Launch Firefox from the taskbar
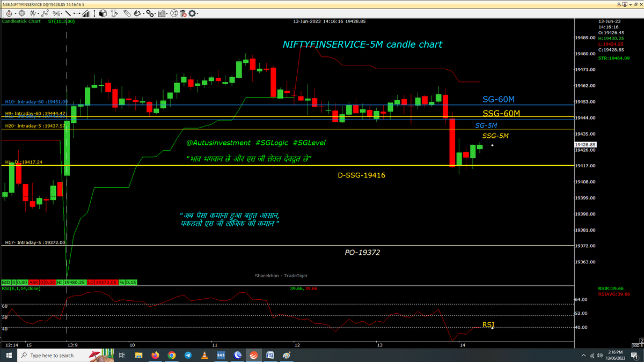644x362 pixels. pyautogui.click(x=155, y=355)
